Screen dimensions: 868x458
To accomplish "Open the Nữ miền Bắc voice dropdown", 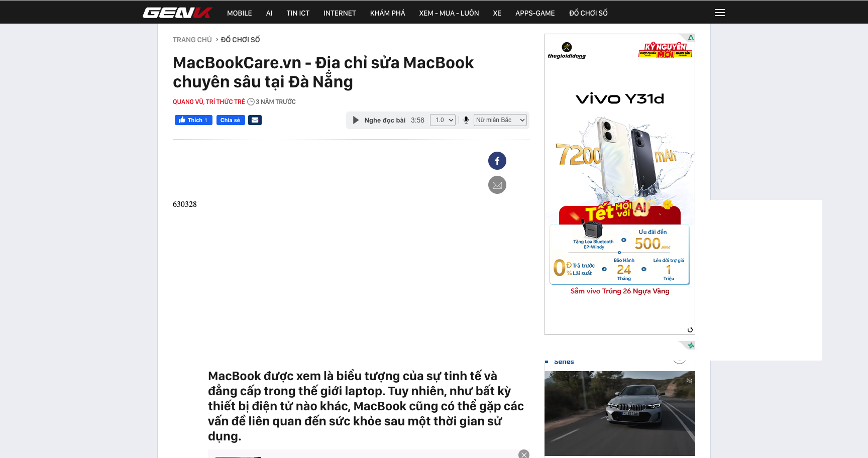I will (500, 120).
